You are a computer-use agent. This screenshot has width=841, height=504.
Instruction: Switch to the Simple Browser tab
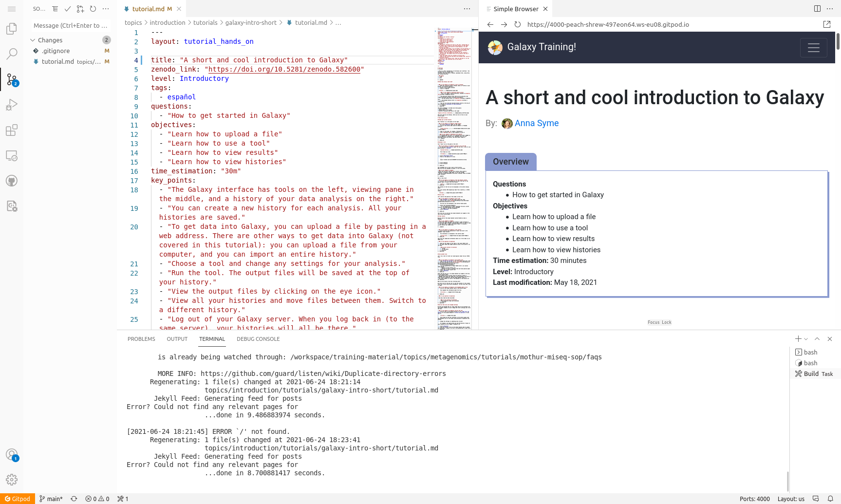[516, 9]
